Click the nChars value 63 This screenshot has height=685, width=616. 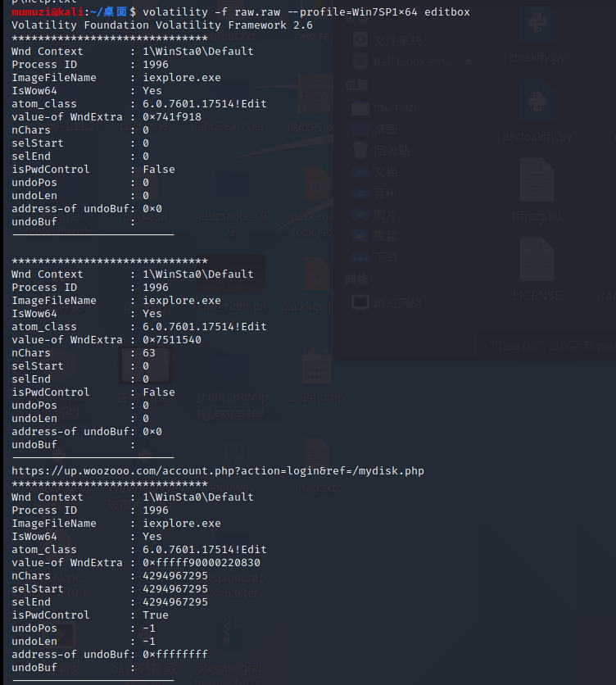(149, 353)
